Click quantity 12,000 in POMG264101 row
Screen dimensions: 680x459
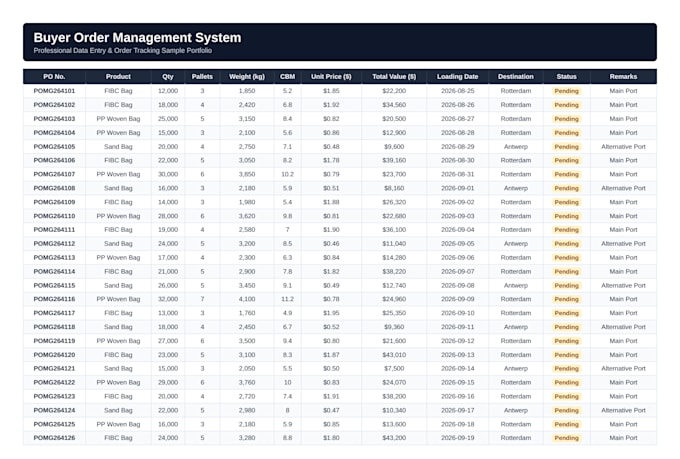click(168, 91)
